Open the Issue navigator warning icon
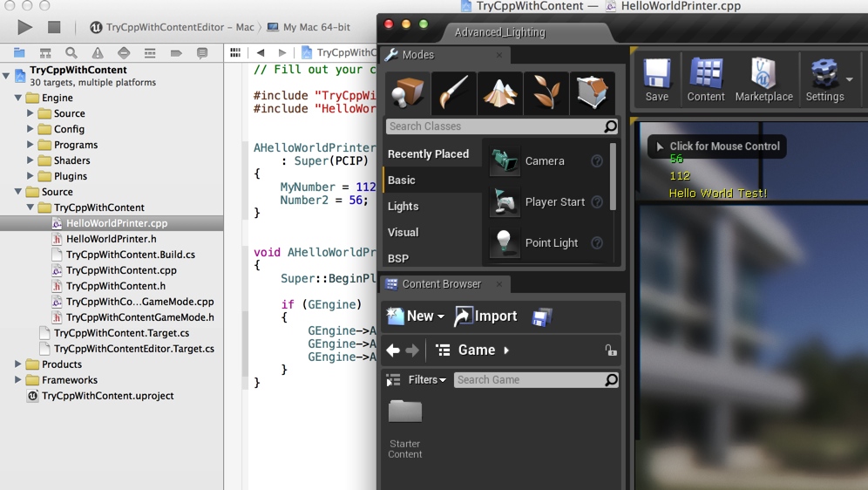868x490 pixels. 98,53
